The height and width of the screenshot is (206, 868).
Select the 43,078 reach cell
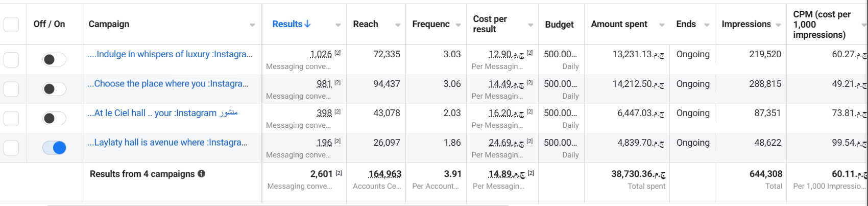[x=387, y=113]
